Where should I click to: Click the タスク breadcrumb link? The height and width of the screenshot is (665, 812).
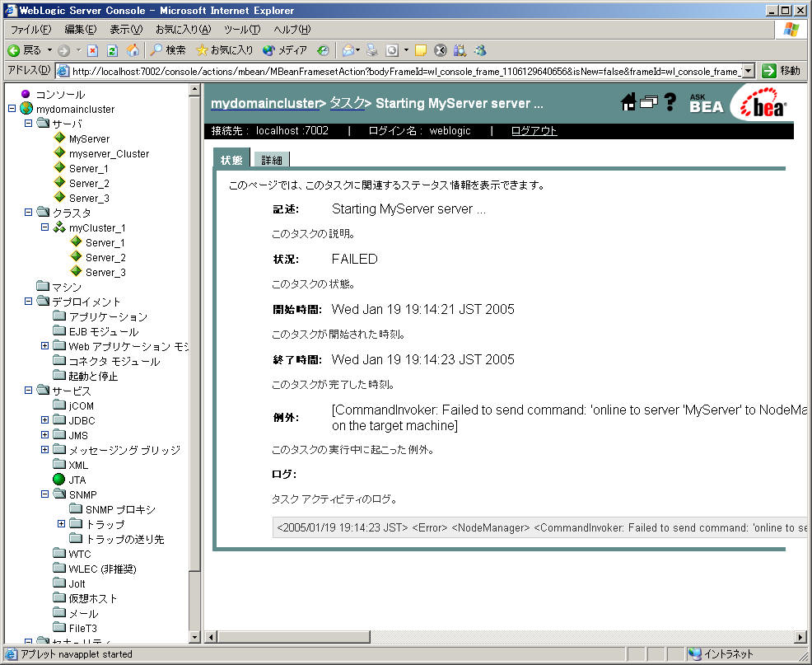click(347, 104)
